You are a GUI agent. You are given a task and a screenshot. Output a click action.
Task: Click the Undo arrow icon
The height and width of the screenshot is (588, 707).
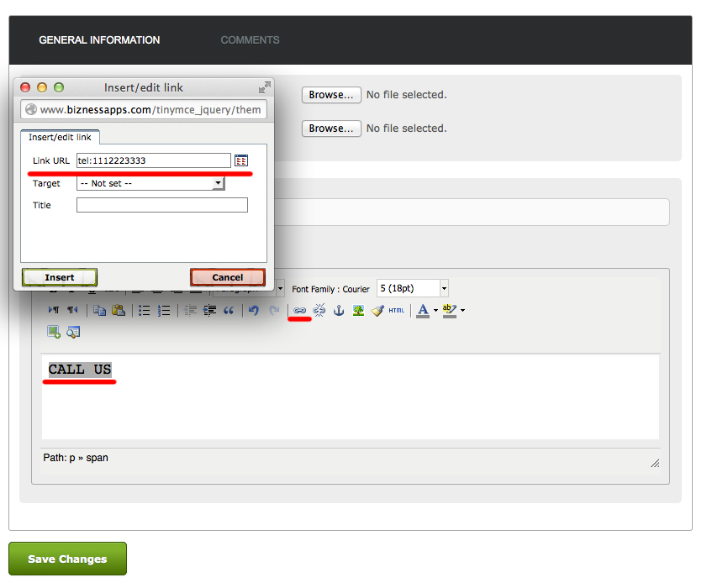[253, 311]
